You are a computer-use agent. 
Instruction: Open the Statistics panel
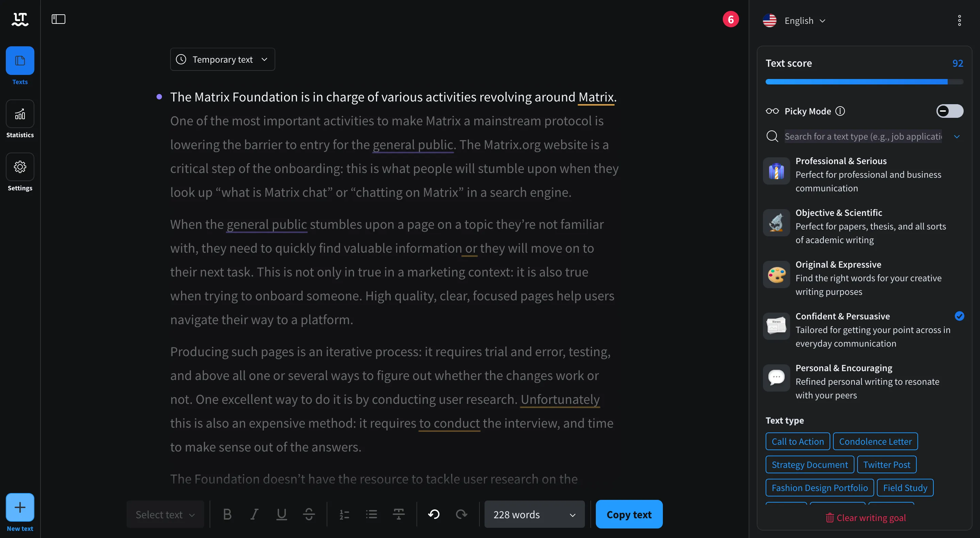[x=20, y=120]
